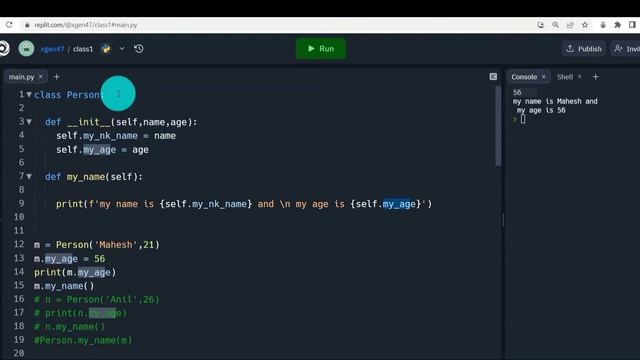This screenshot has width=640, height=360.
Task: Click console output 'my name is Mahesh and'
Action: 555,101
